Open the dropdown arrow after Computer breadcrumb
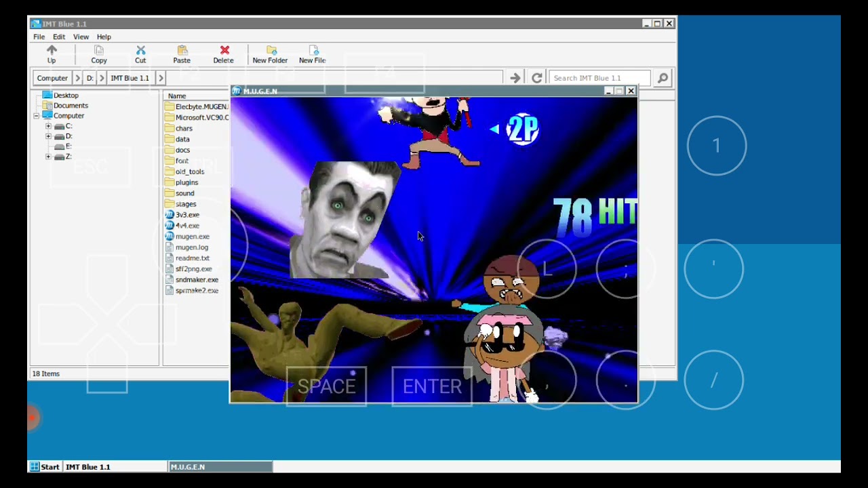 coord(77,78)
